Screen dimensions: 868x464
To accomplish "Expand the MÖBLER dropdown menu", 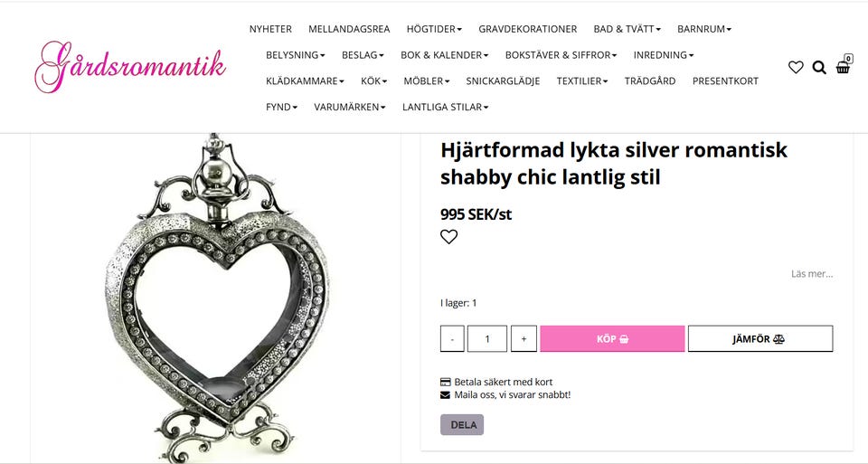I will point(426,80).
